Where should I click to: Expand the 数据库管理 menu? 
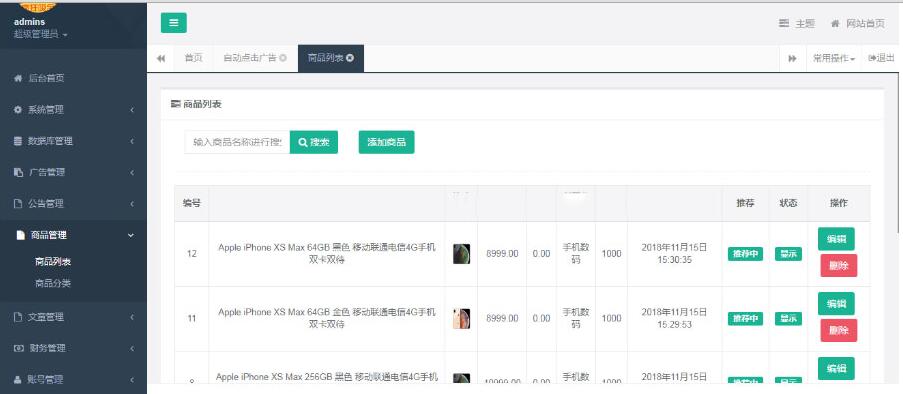click(x=73, y=141)
